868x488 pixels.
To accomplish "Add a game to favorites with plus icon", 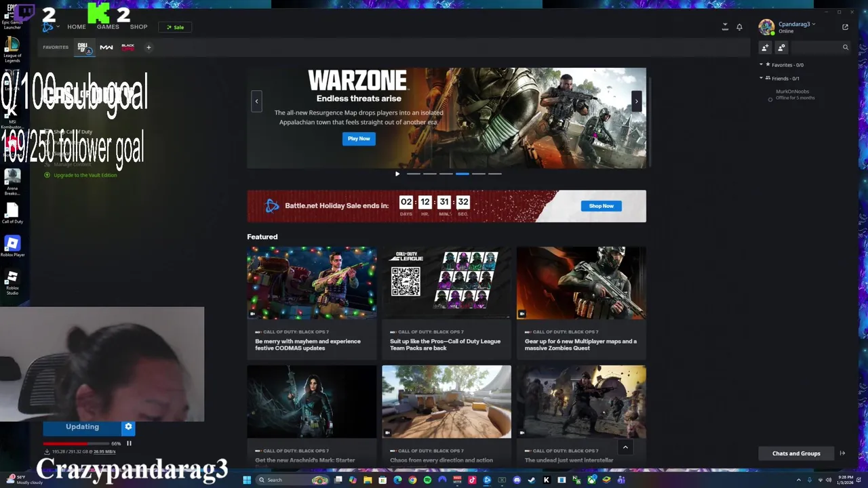I will tap(149, 47).
